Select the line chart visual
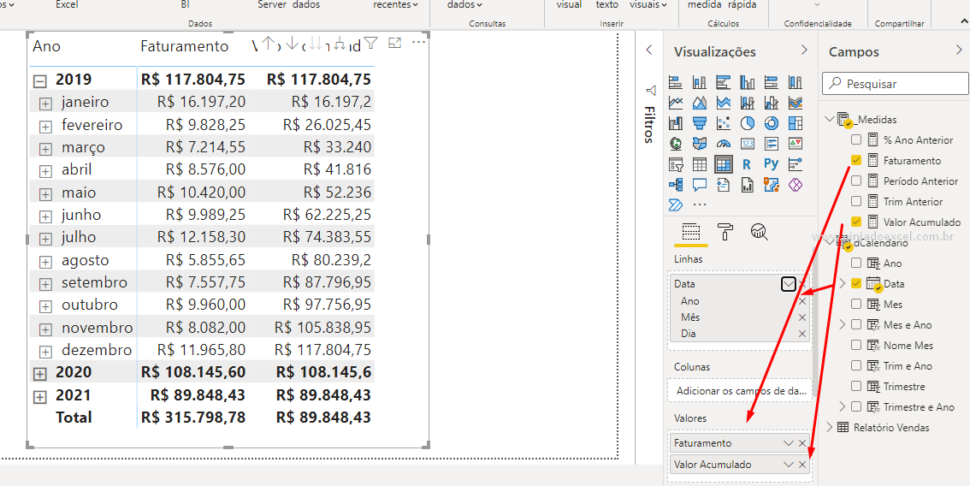The image size is (970, 486). pos(676,103)
